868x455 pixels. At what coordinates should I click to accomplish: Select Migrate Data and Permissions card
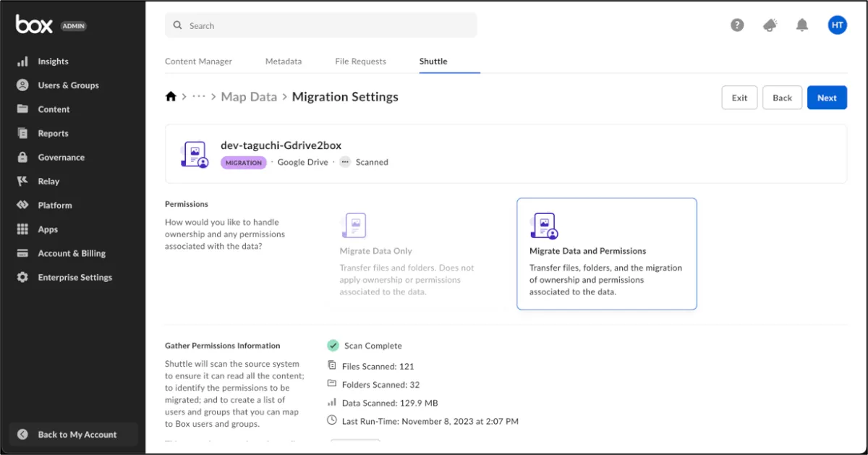coord(606,253)
